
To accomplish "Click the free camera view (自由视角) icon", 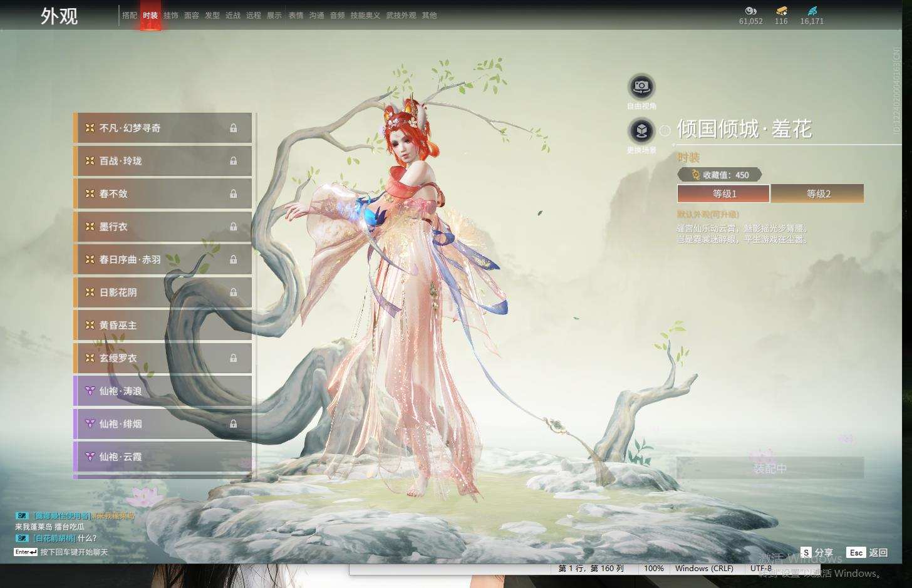I will [x=641, y=86].
